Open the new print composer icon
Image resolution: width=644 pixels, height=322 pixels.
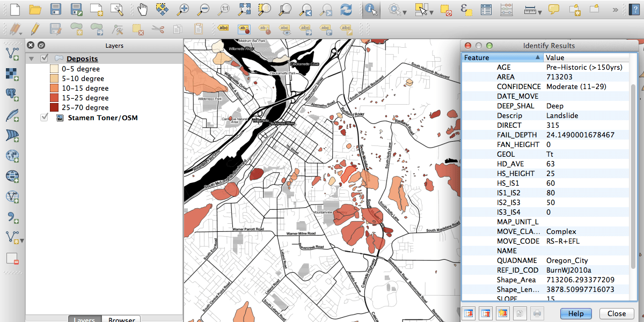click(x=97, y=9)
